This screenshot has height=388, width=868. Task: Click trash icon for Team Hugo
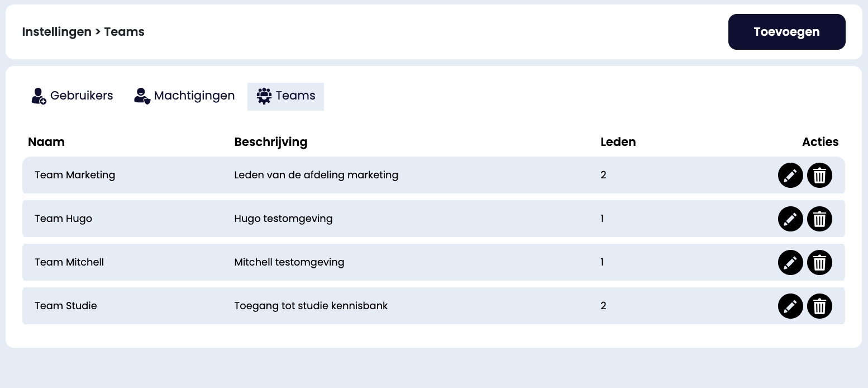pyautogui.click(x=819, y=219)
